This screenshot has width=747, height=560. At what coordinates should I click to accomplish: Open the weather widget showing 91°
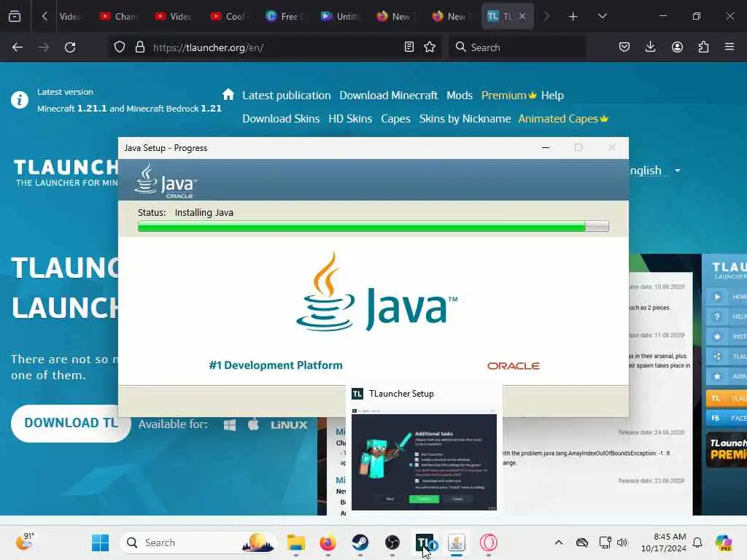[24, 542]
